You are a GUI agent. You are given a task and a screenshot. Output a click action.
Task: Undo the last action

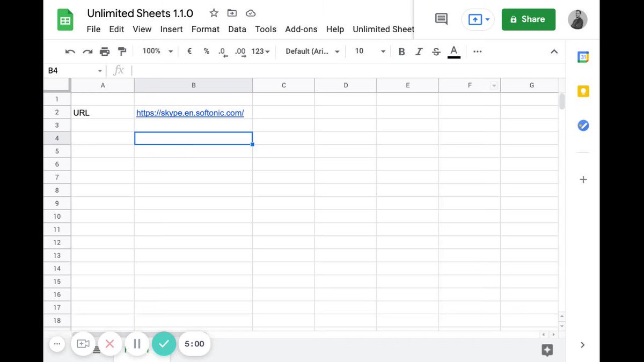click(70, 51)
